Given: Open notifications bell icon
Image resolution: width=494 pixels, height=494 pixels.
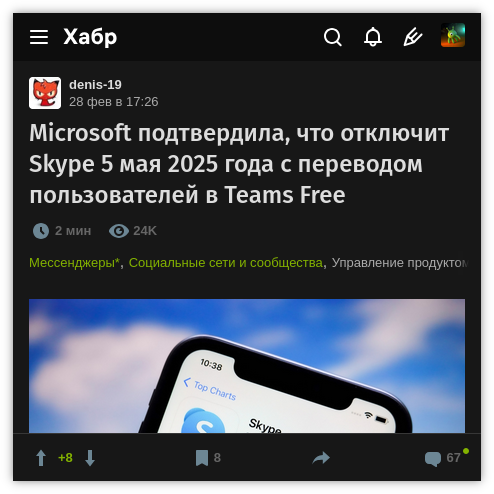Looking at the screenshot, I should point(373,37).
